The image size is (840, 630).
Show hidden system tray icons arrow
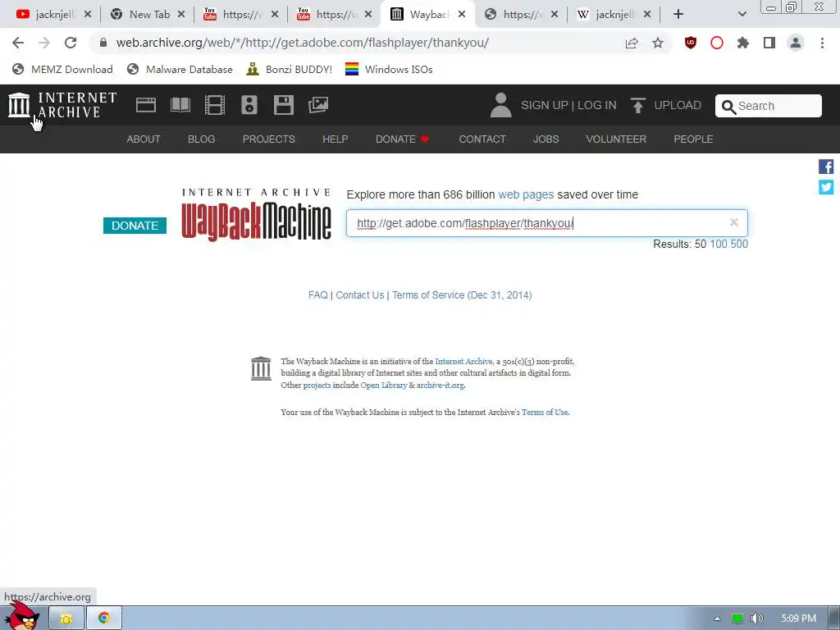717,619
